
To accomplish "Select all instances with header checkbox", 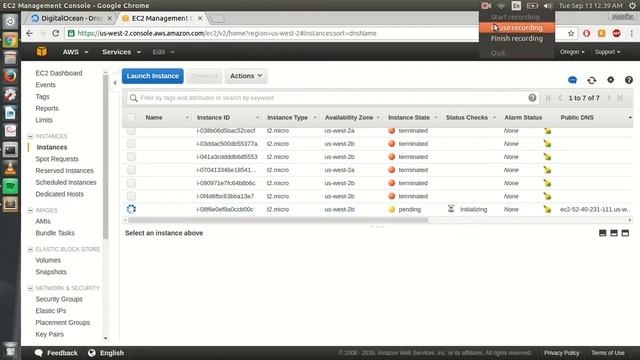I will 131,118.
